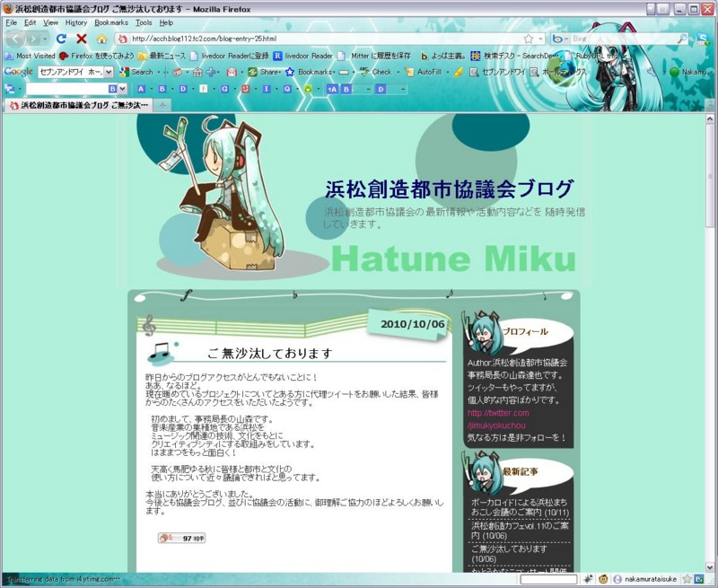Open the History menu
Screen dimensions: 718x588
(x=76, y=22)
